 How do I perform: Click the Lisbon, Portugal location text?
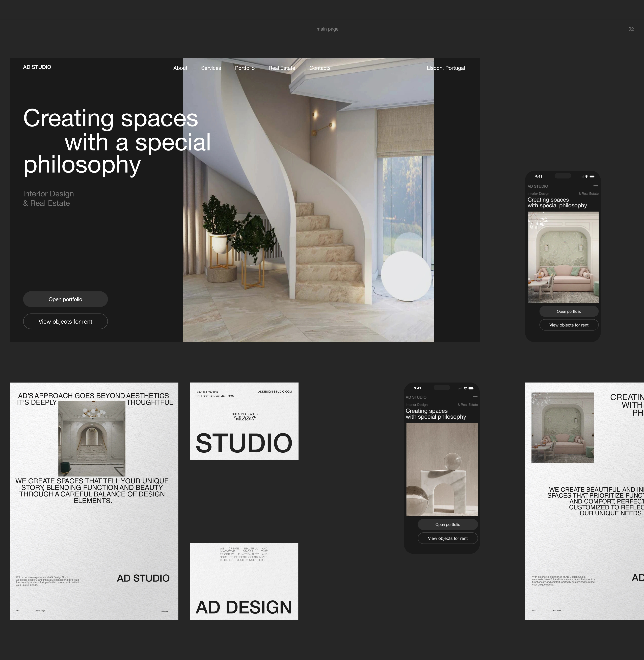[x=445, y=68]
